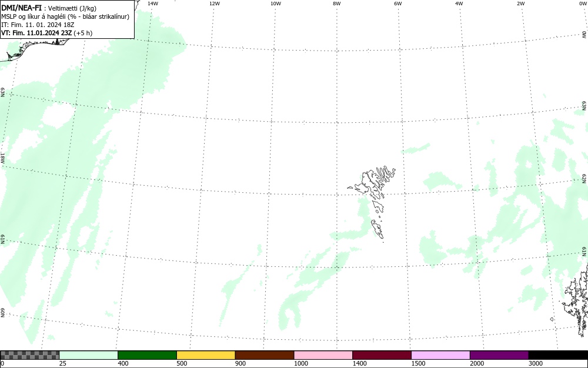
Task: Click the 'VT: Fim. 11.01.2024 23Z (+5 h)' line
Action: tap(47, 33)
